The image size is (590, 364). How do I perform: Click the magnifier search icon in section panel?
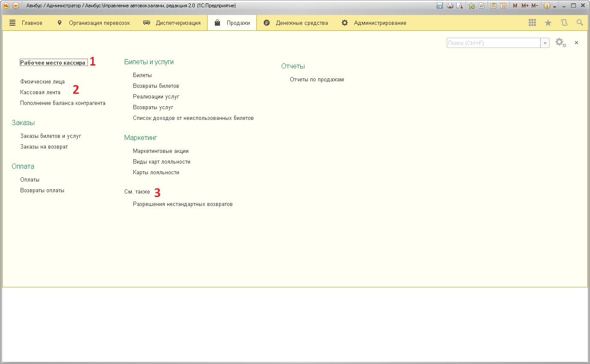tap(580, 23)
